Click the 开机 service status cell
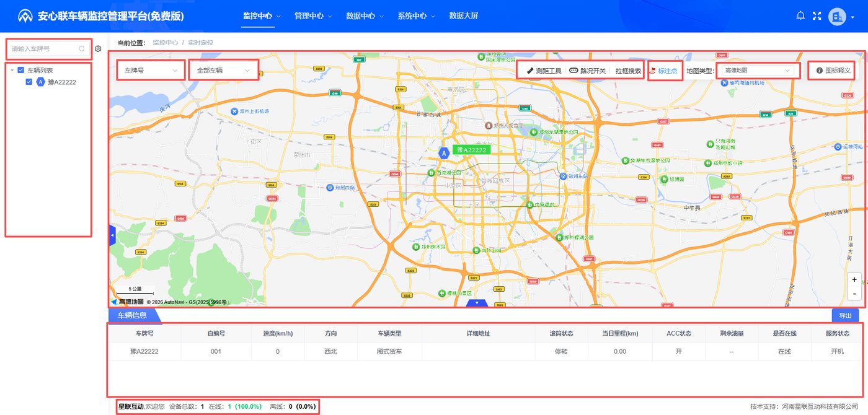 [x=837, y=351]
